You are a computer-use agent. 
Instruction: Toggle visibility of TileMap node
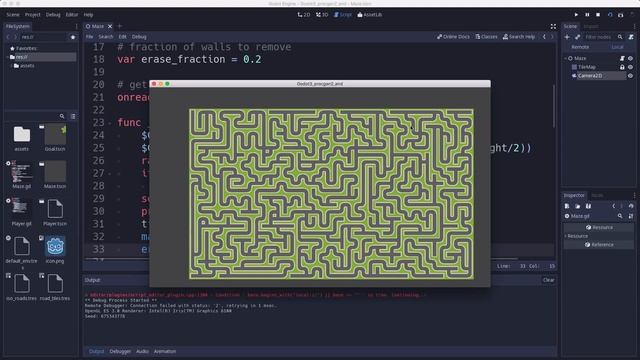pyautogui.click(x=630, y=67)
